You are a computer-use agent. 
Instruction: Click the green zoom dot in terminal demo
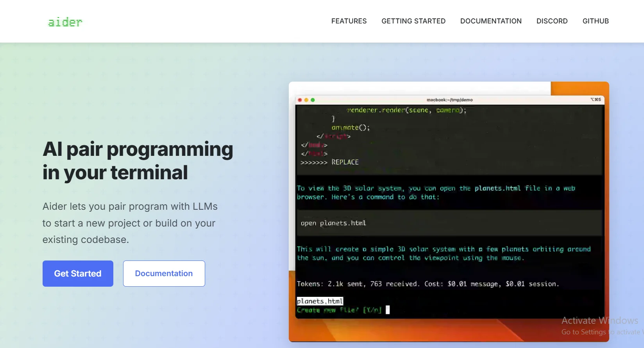(x=313, y=100)
